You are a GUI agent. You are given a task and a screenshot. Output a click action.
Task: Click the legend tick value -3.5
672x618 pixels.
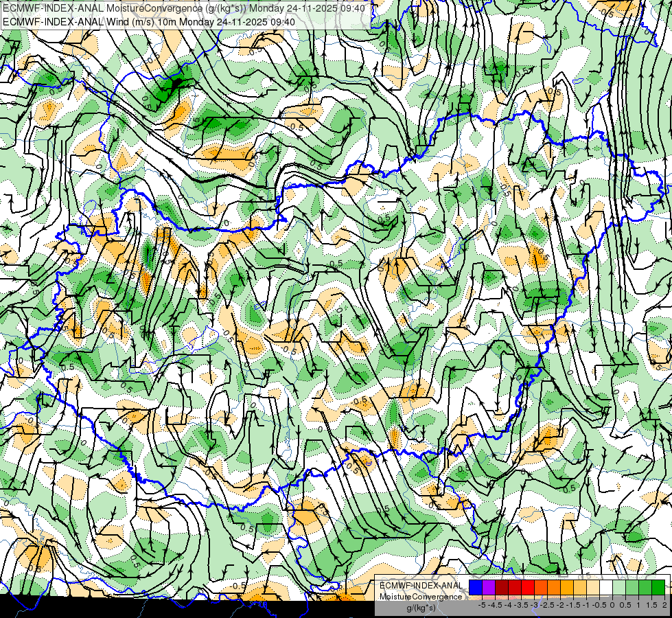[521, 605]
